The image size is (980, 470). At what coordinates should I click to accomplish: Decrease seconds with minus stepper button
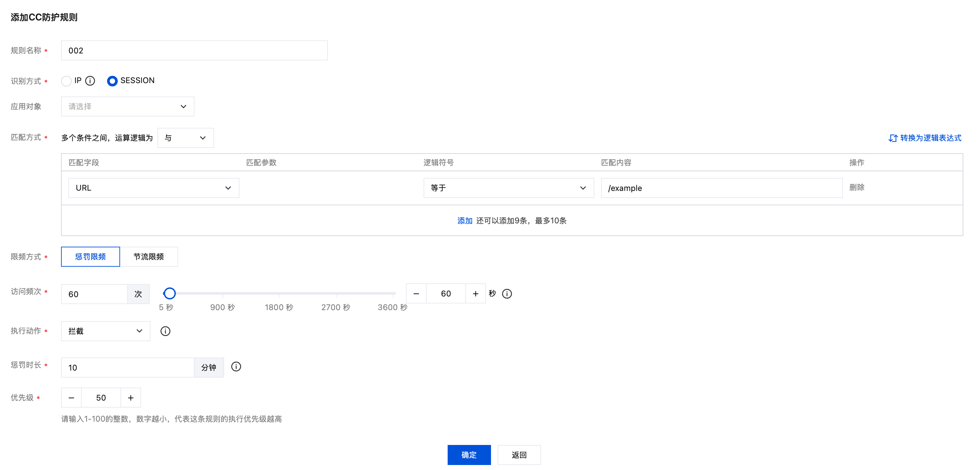[x=416, y=293]
